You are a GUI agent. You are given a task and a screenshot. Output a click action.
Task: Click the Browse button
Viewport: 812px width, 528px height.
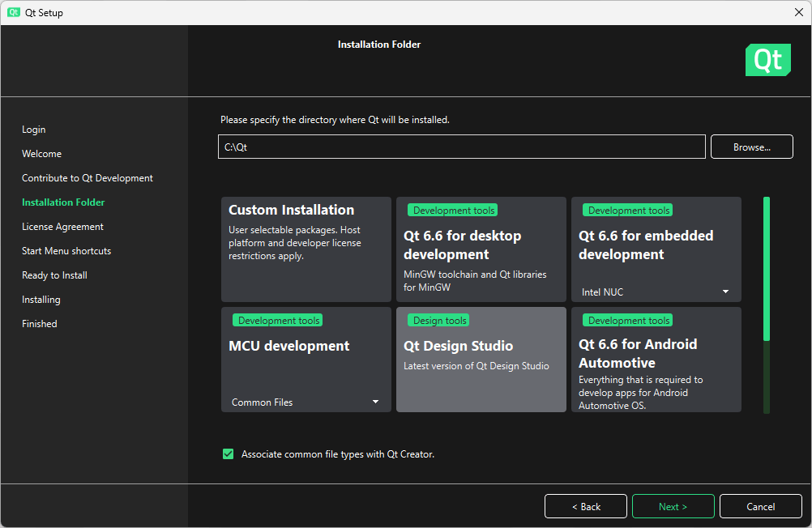[x=751, y=147]
